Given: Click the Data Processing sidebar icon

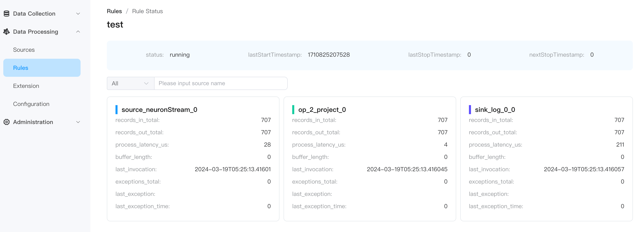Looking at the screenshot, I should click(x=7, y=32).
